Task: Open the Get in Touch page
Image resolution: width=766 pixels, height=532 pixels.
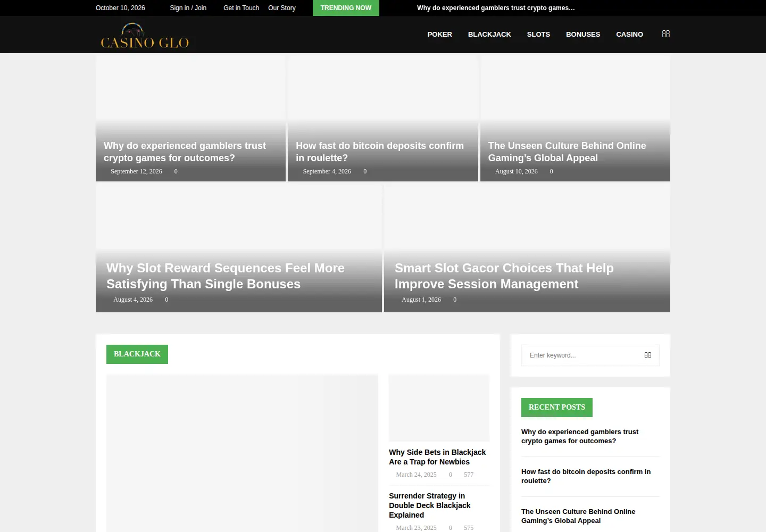Action: point(241,8)
